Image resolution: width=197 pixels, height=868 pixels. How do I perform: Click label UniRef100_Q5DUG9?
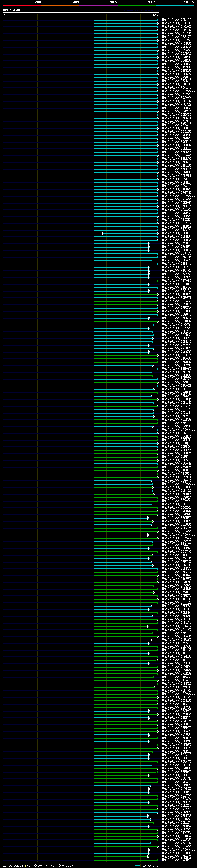pos(177,64)
